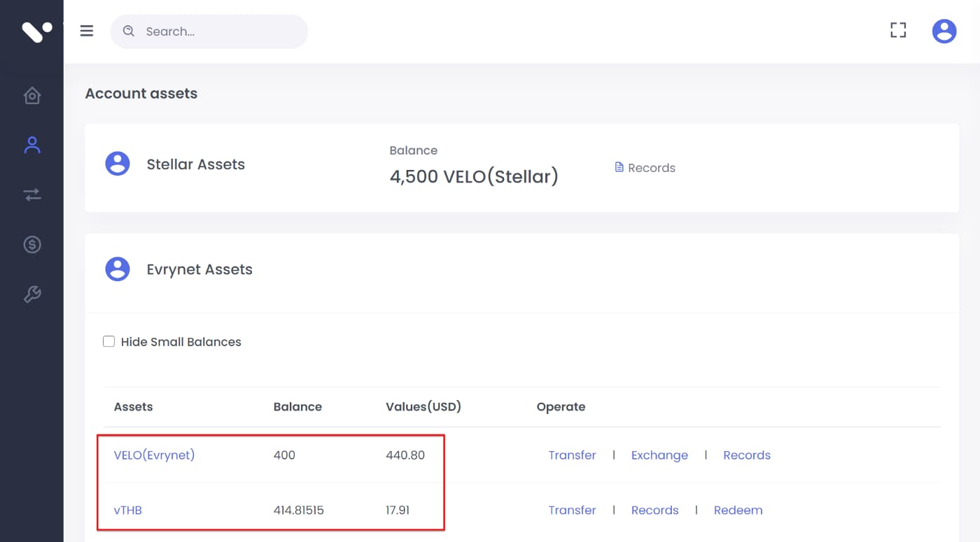Click the Assets column header

tap(133, 407)
